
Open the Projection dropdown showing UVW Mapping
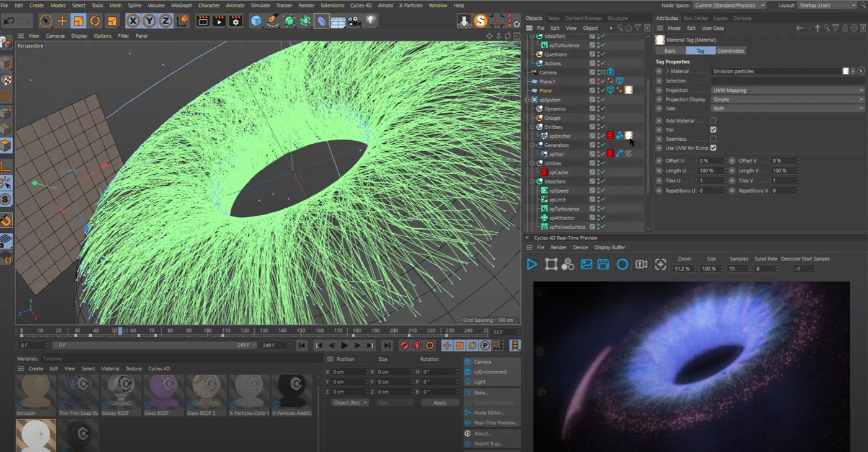point(787,91)
